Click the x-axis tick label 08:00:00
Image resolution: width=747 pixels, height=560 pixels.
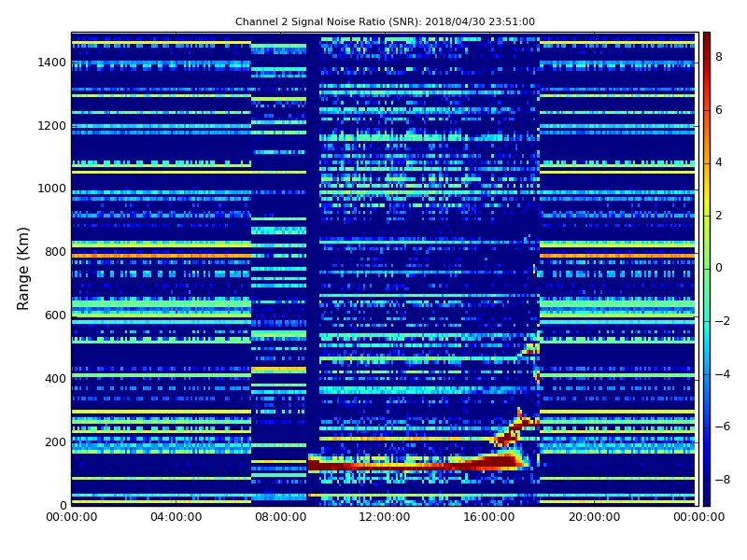click(x=281, y=517)
